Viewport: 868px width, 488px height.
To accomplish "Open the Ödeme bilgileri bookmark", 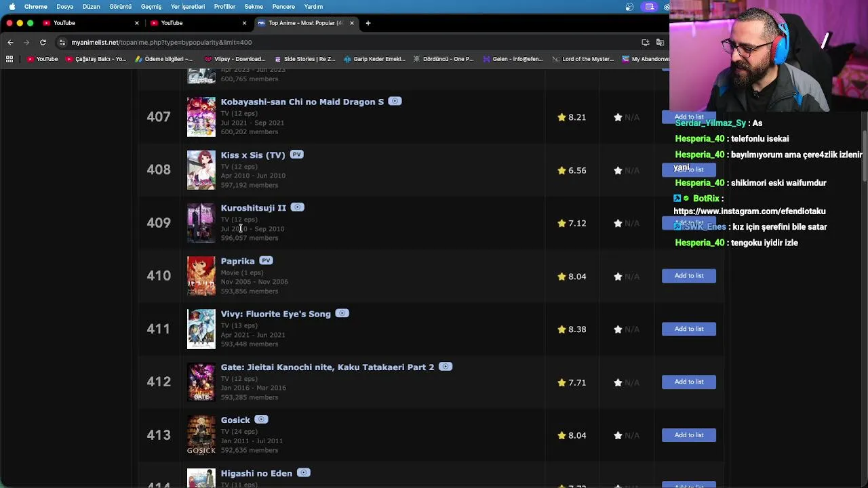I will click(165, 59).
